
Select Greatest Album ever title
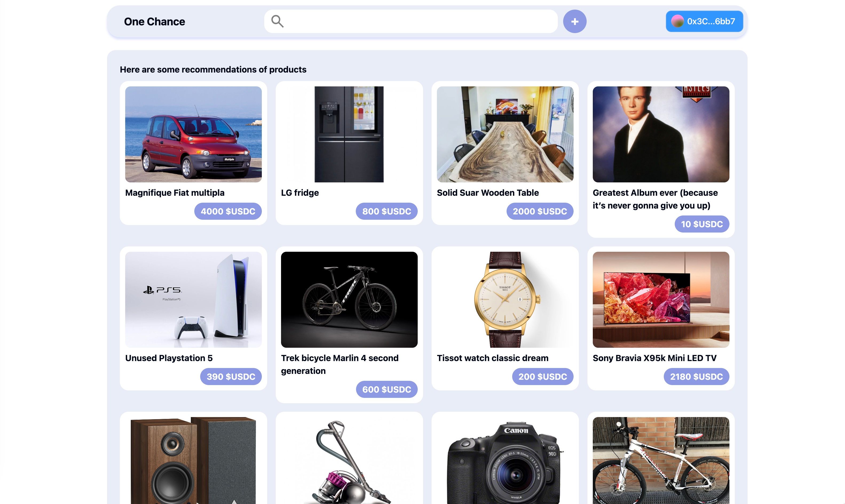[x=655, y=199]
